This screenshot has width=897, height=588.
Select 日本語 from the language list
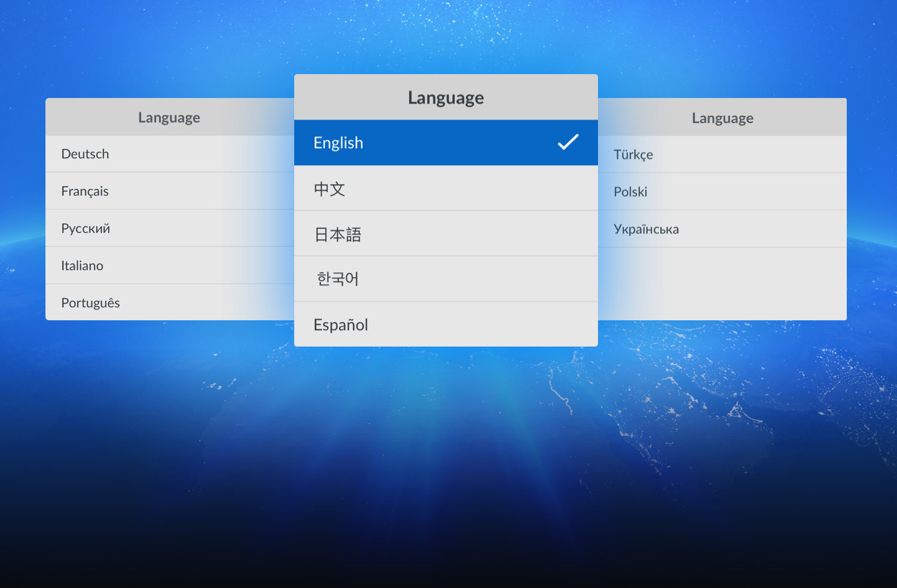pyautogui.click(x=338, y=234)
